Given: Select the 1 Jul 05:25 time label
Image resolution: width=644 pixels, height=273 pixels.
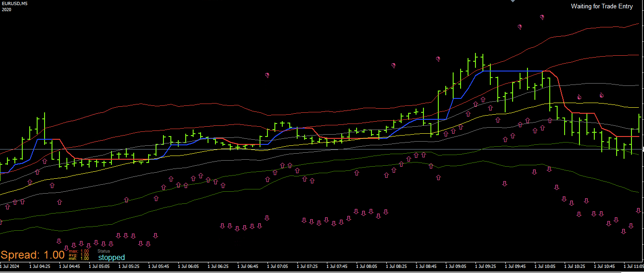Looking at the screenshot, I should (x=129, y=267).
